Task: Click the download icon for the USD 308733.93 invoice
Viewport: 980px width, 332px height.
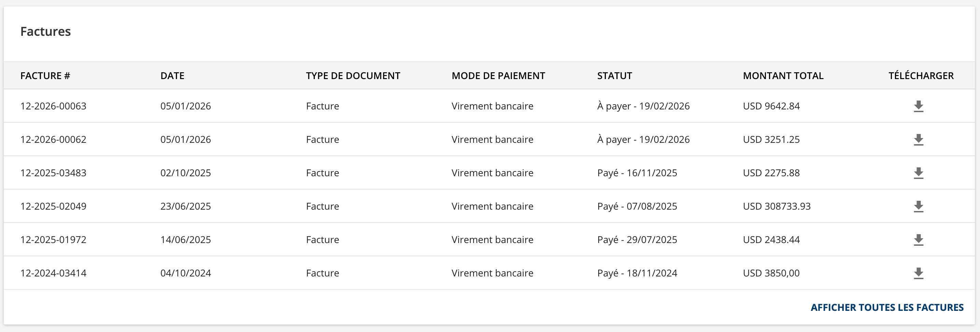Action: pos(919,206)
